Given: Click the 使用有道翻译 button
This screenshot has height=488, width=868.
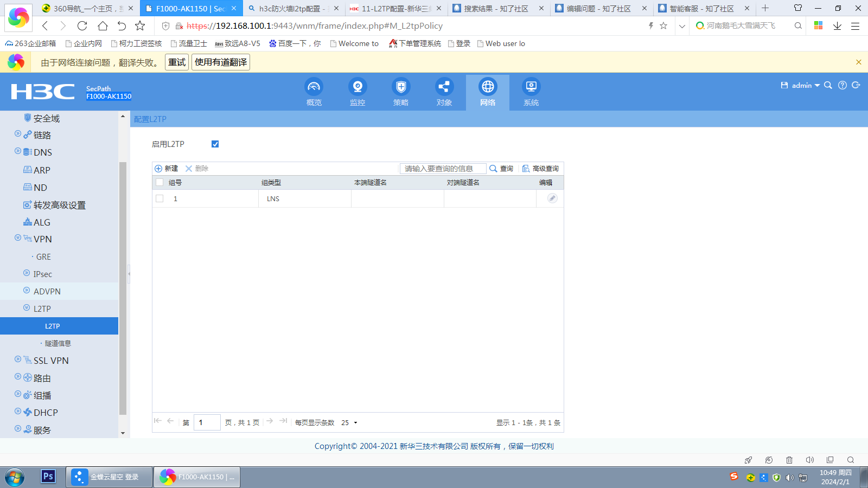Looking at the screenshot, I should coord(221,62).
